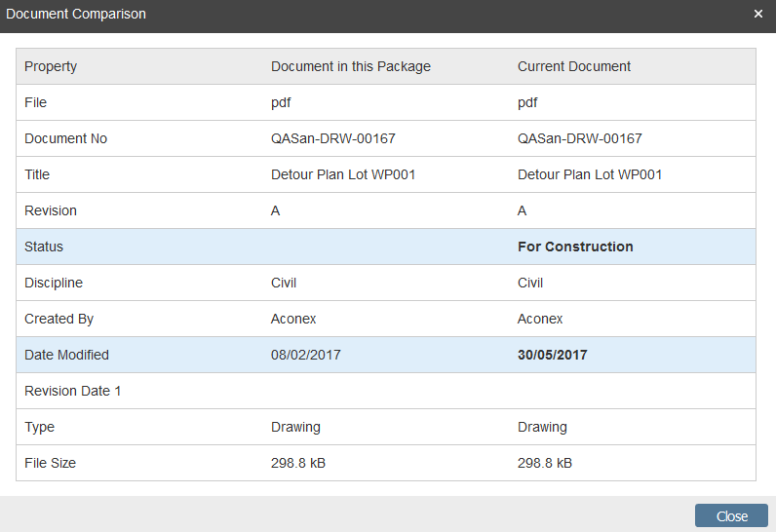Click the Title row label
Image resolution: width=776 pixels, height=532 pixels.
tap(37, 174)
